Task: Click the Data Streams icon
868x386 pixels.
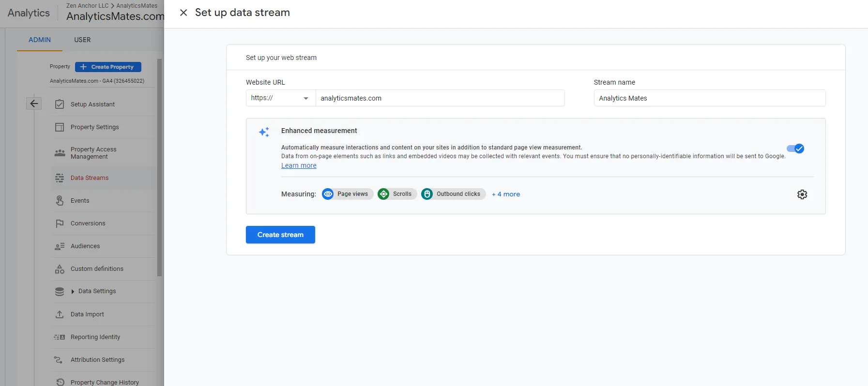Action: [60, 178]
